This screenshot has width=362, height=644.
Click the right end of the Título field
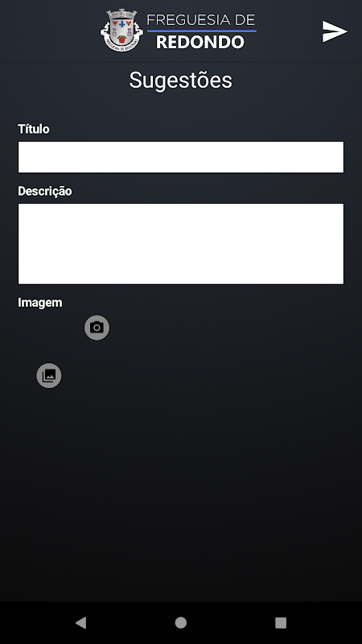328,157
